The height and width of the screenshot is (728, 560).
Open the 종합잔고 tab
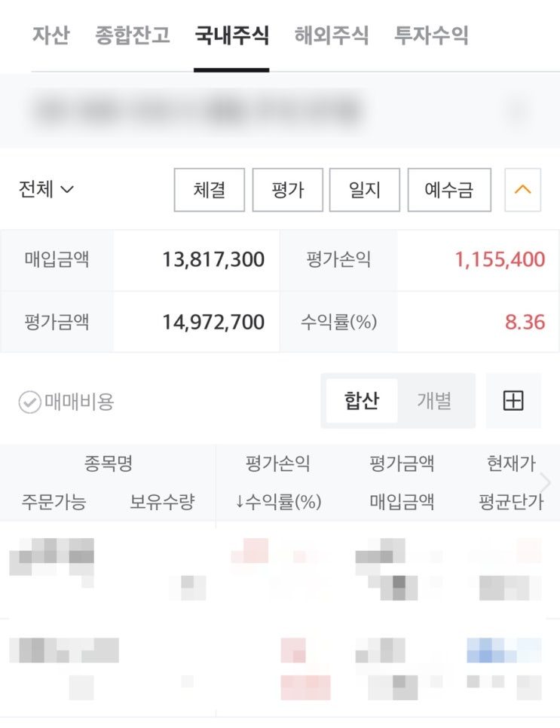pyautogui.click(x=133, y=35)
